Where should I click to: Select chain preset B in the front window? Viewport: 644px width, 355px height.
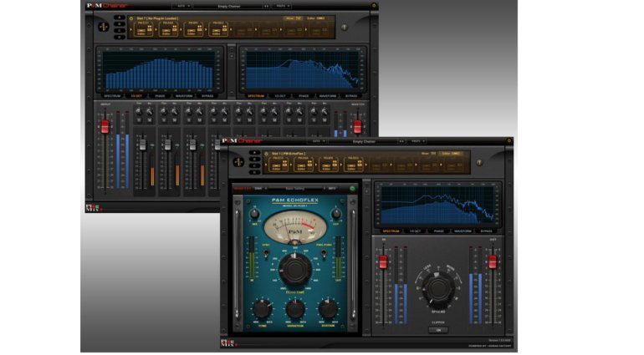254,160
